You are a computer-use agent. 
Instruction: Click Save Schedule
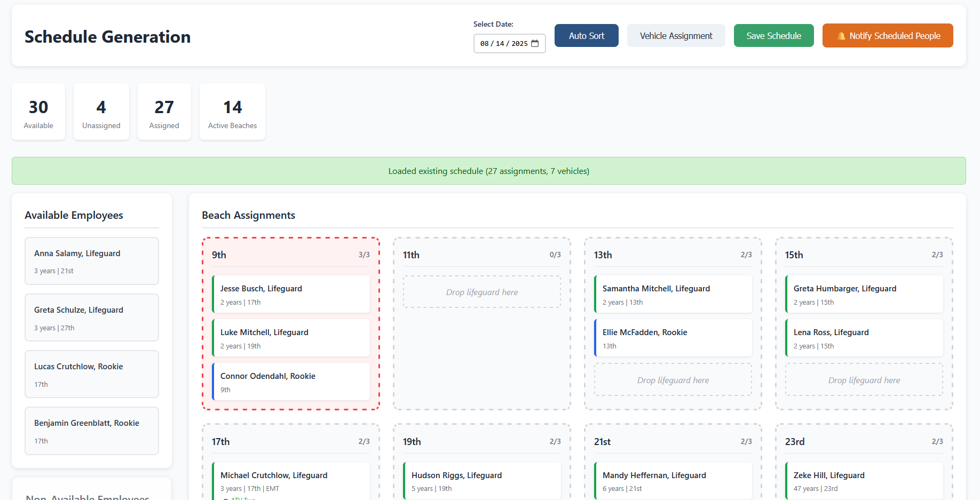click(773, 35)
